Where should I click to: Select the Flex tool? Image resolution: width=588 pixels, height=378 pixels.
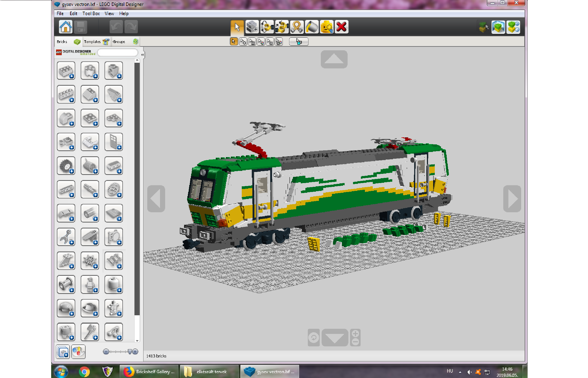[297, 27]
